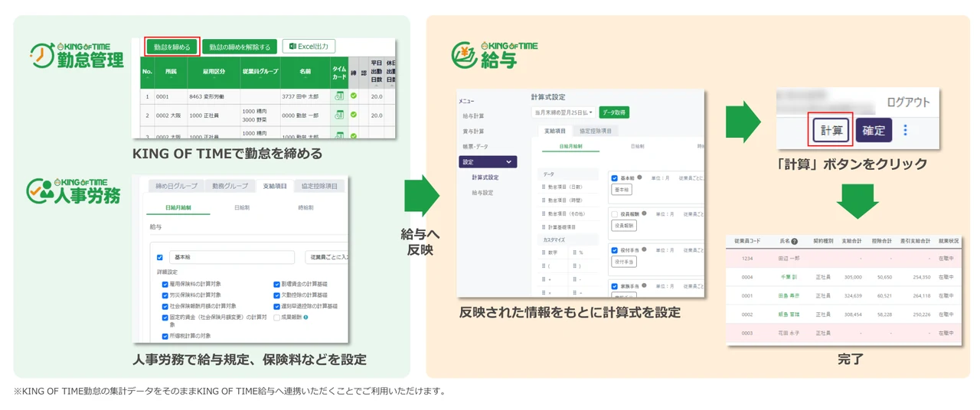Click the 計算 button
This screenshot has width=980, height=410.
pos(830,131)
